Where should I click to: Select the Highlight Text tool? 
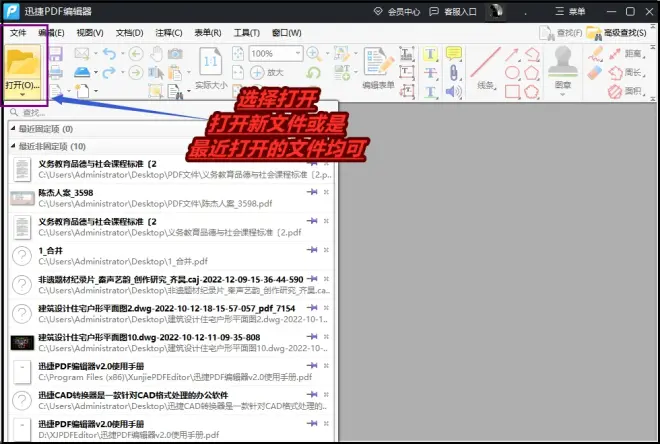430,54
